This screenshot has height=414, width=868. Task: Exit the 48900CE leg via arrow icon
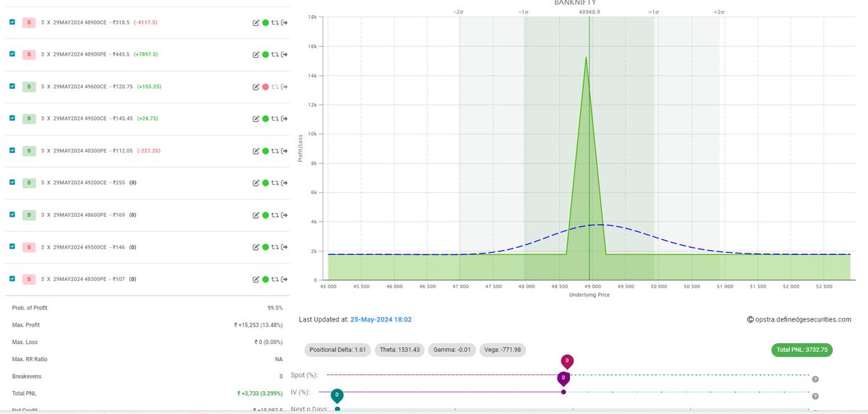click(x=284, y=23)
